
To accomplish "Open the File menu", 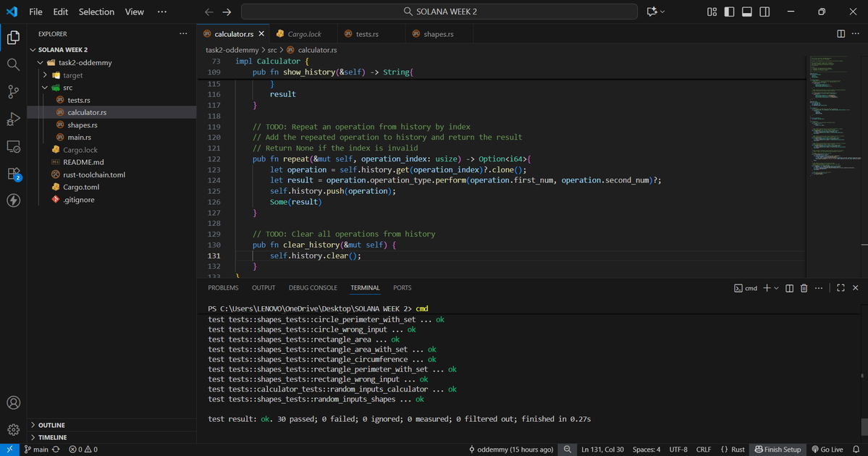I will coord(35,12).
